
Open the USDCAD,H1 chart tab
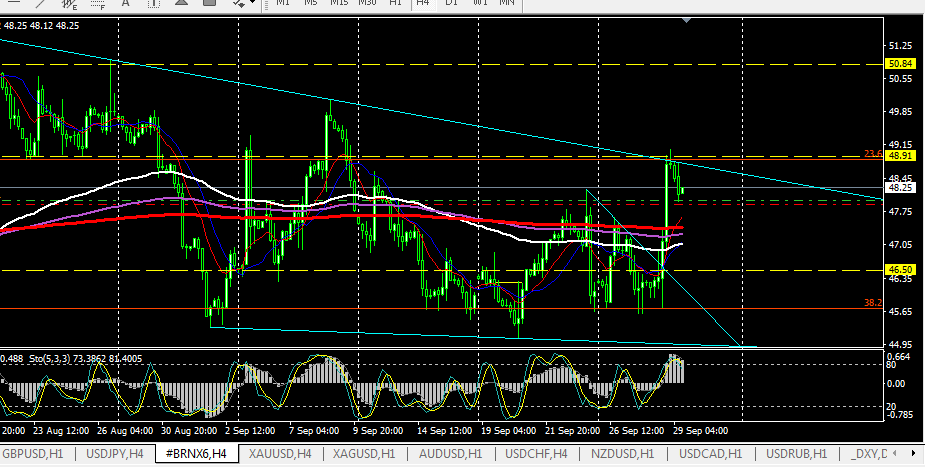[x=710, y=453]
